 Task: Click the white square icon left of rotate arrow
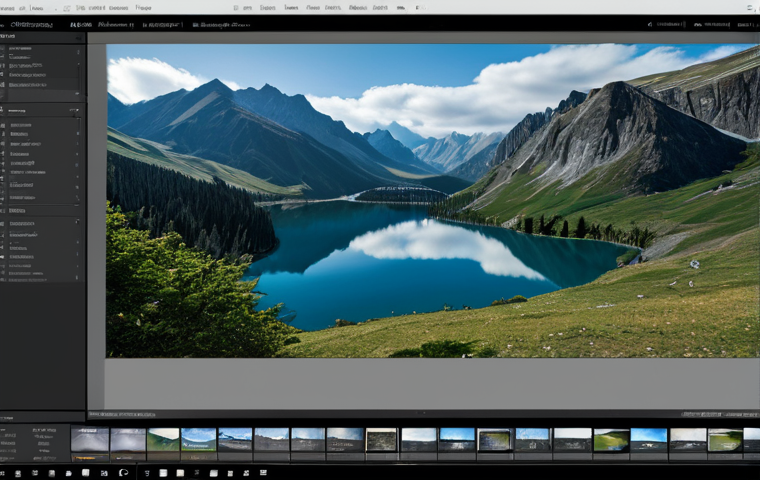tap(86, 472)
